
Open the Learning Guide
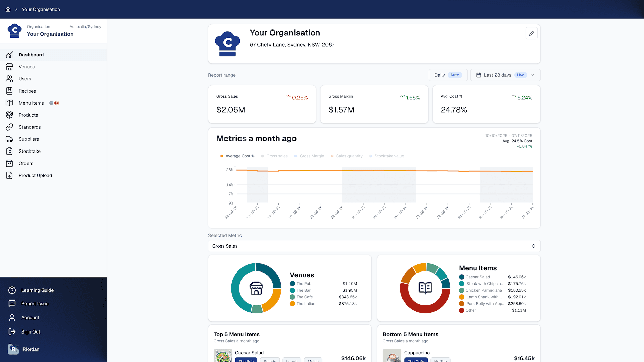pos(37,290)
